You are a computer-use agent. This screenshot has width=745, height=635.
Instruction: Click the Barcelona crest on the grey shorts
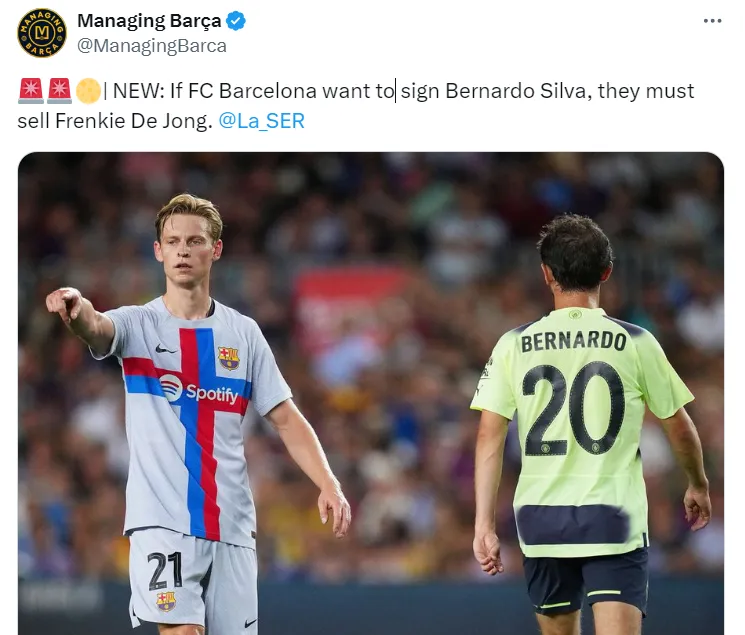(166, 601)
